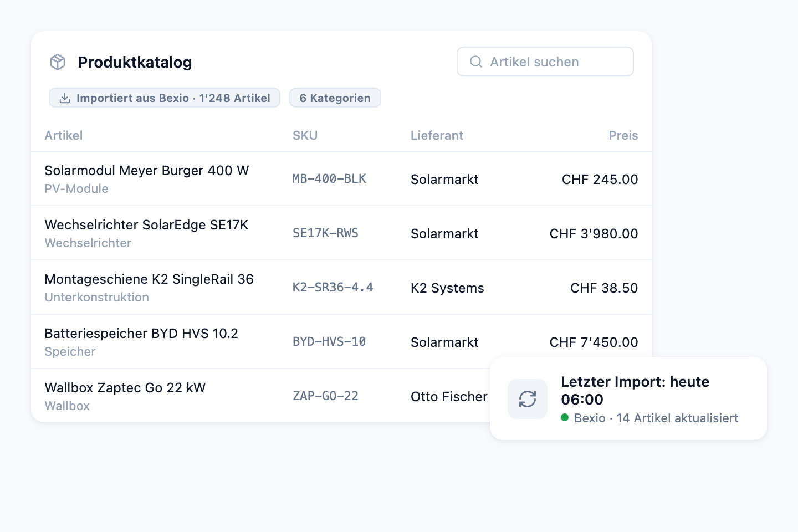Click the Importiert aus Bexio badge
This screenshot has height=532, width=798.
(165, 98)
